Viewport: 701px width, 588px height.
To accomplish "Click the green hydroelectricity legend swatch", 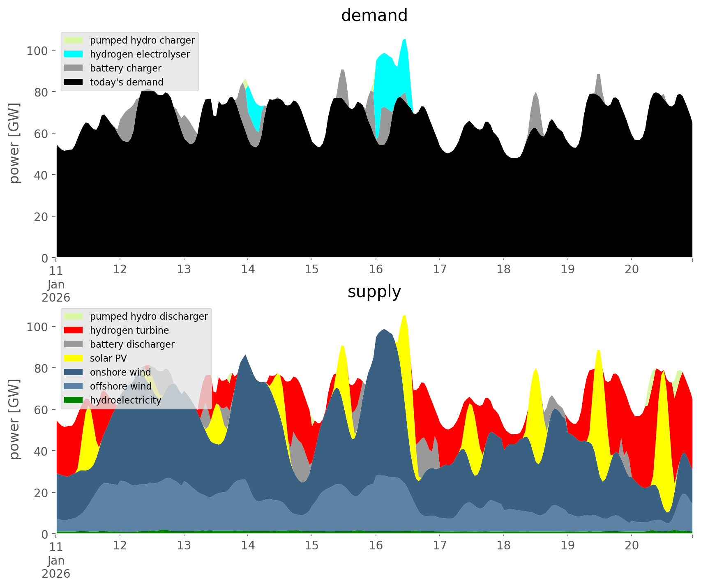I will (74, 400).
